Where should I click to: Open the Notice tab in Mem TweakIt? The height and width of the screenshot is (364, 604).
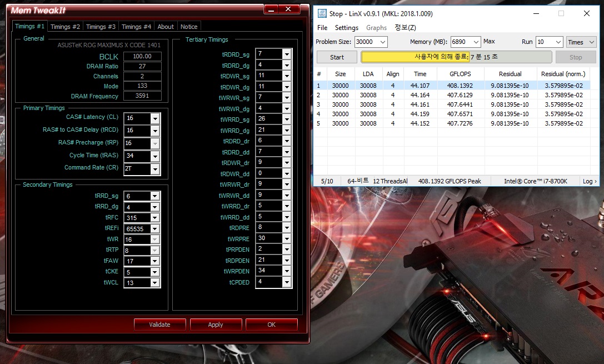coord(189,27)
